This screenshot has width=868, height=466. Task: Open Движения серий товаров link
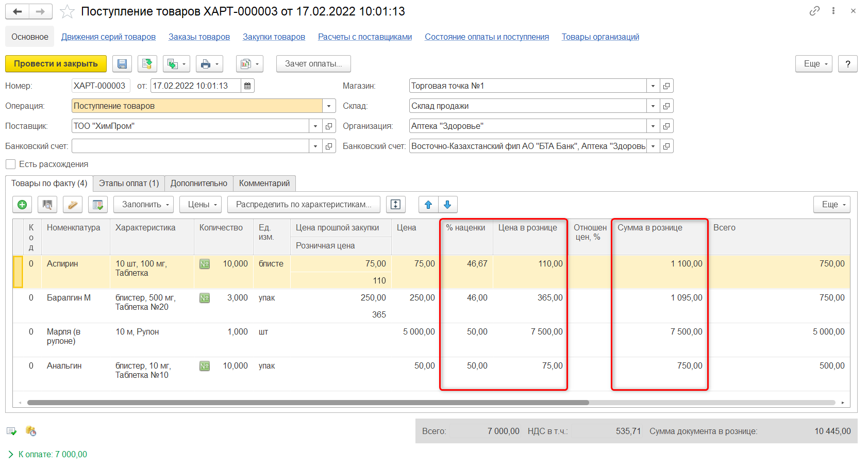pos(108,37)
